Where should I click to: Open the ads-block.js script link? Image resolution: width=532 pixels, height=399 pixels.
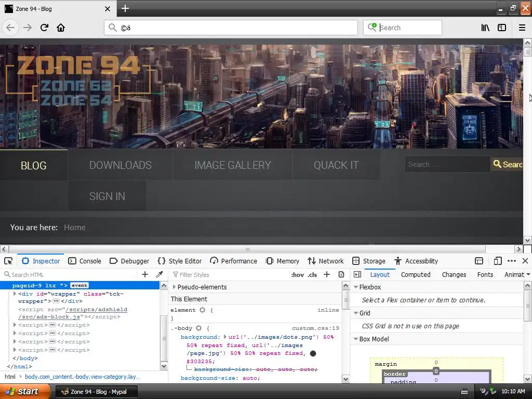coord(73,313)
